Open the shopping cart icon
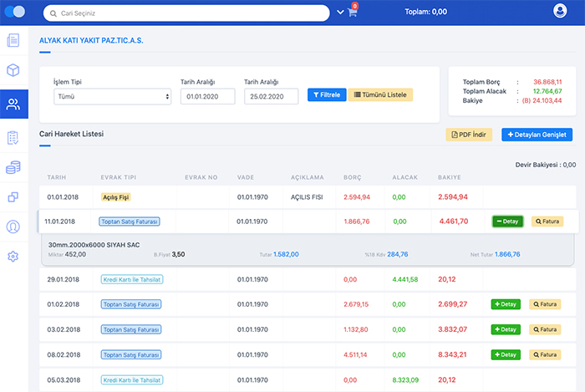The image size is (585, 392). 352,13
